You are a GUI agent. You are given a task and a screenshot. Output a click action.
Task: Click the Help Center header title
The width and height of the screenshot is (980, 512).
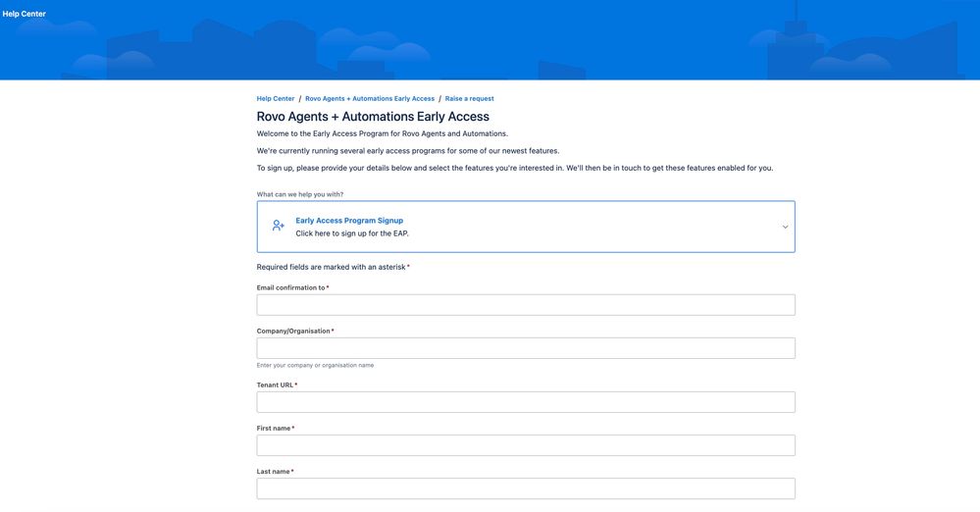coord(24,14)
